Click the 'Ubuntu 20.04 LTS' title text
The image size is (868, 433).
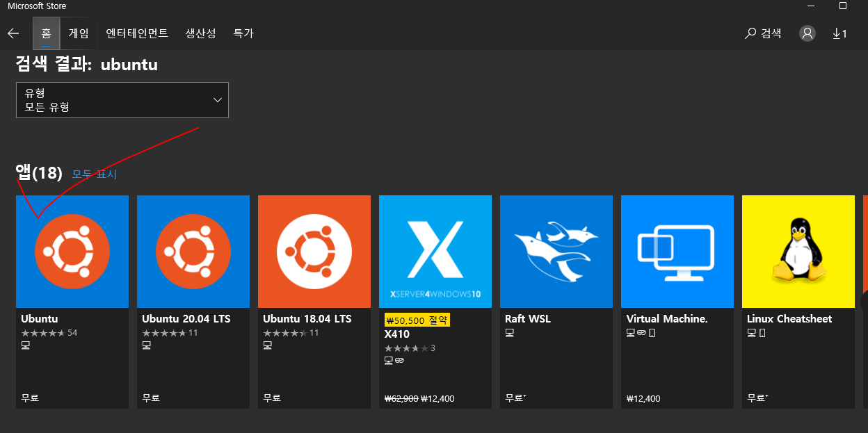tap(186, 319)
